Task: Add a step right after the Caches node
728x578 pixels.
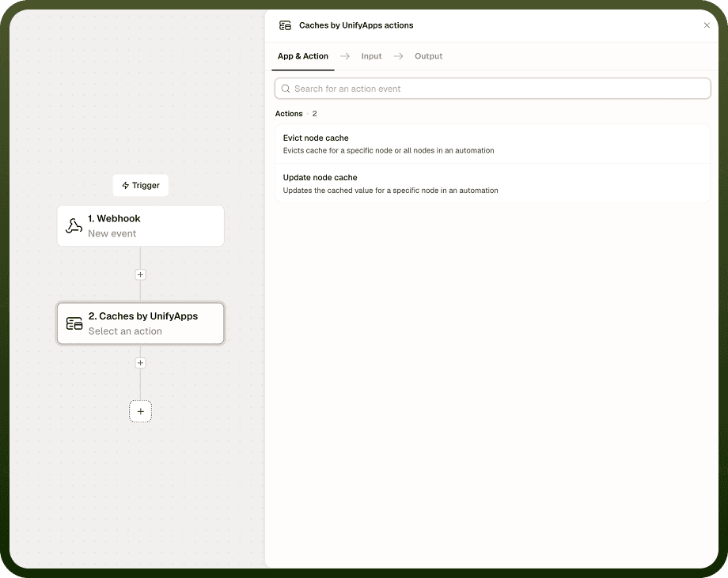Action: tap(140, 363)
